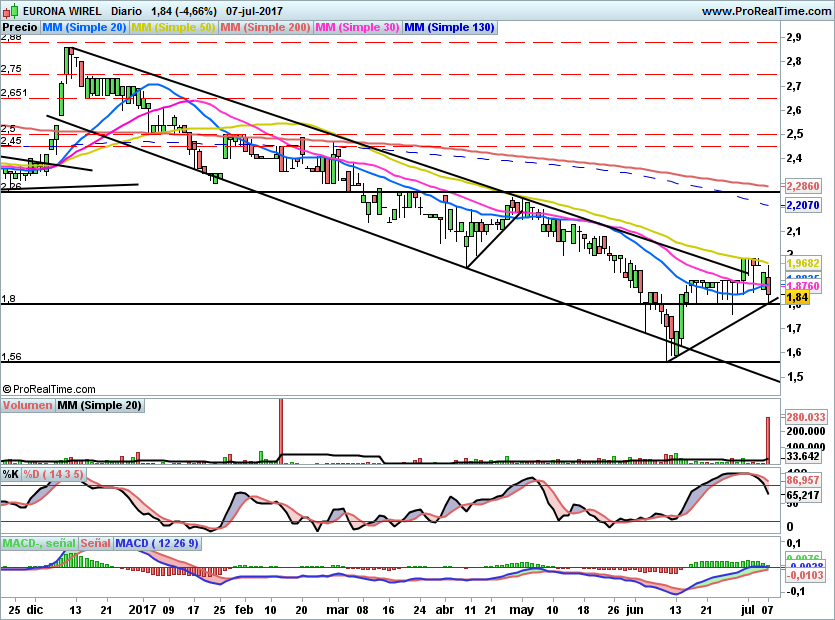The image size is (835, 620).
Task: Click the 65,217 stochastic value tag
Action: click(x=803, y=495)
